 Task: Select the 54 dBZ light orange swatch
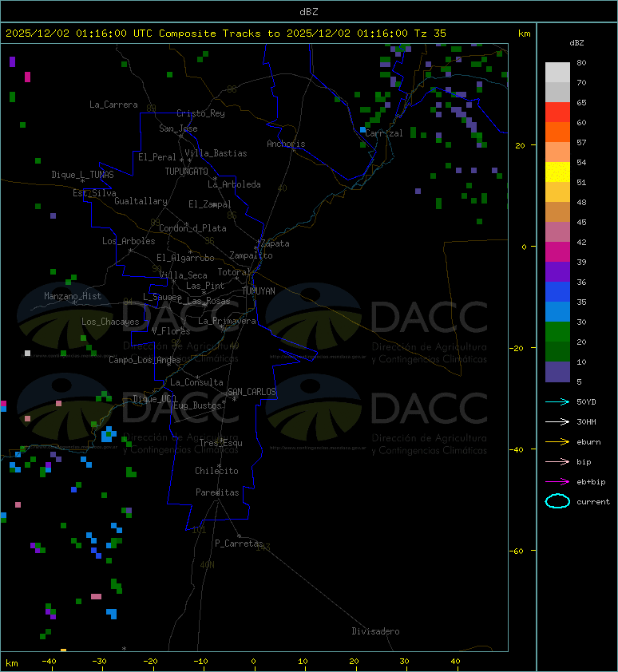tap(557, 152)
